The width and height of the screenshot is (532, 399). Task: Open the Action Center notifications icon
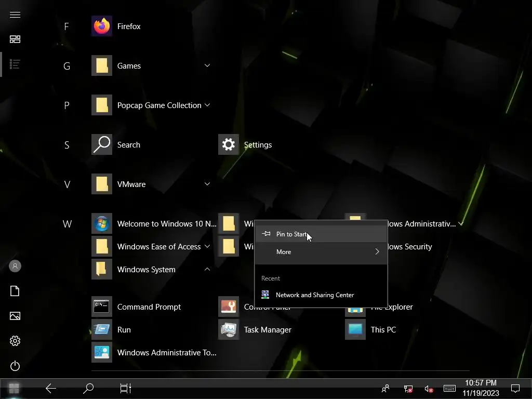tap(515, 388)
